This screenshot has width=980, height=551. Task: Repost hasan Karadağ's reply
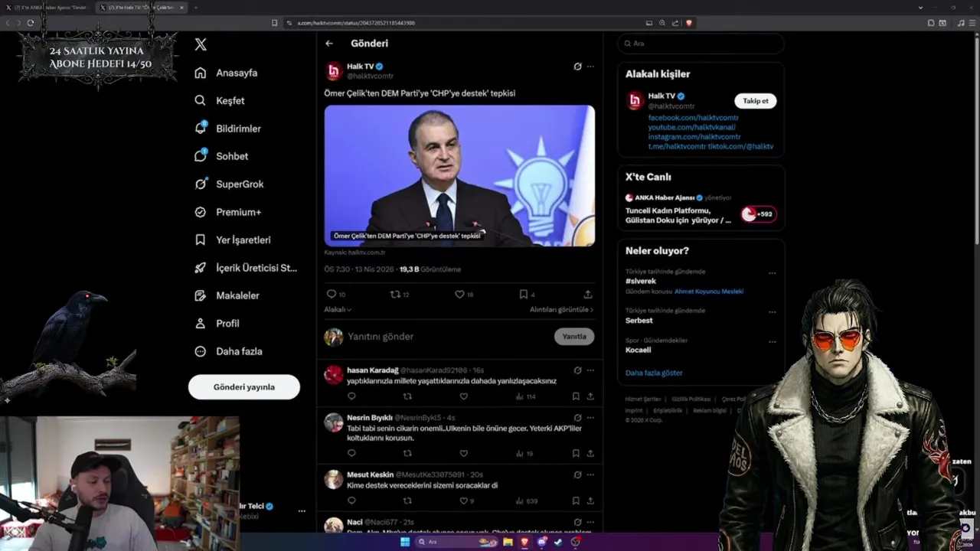point(407,396)
